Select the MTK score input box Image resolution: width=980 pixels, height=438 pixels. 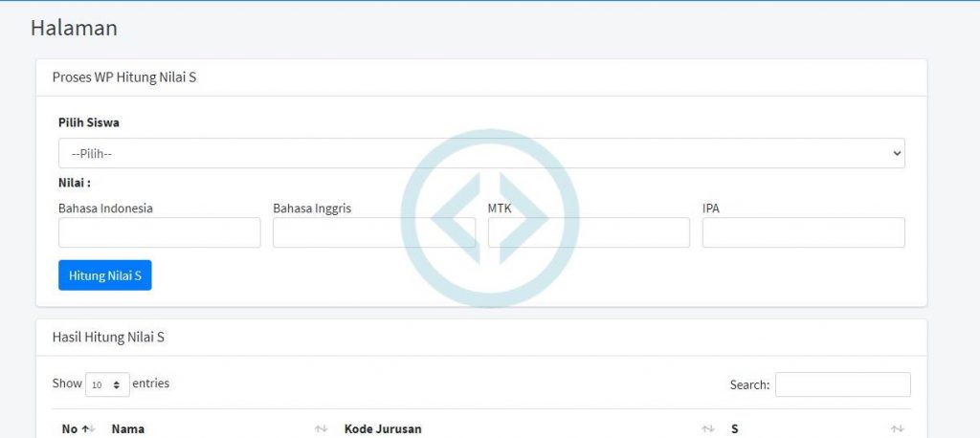pos(589,232)
